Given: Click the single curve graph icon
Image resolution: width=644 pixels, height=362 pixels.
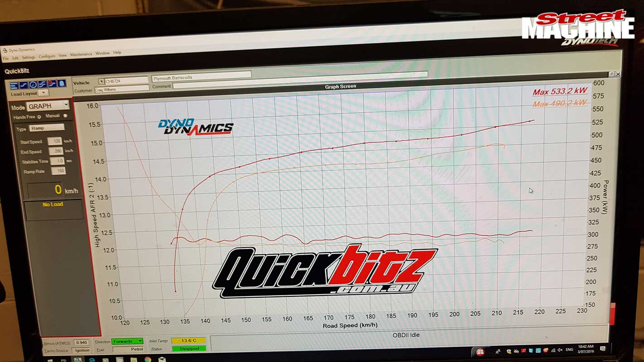Looking at the screenshot, I should point(24,85).
